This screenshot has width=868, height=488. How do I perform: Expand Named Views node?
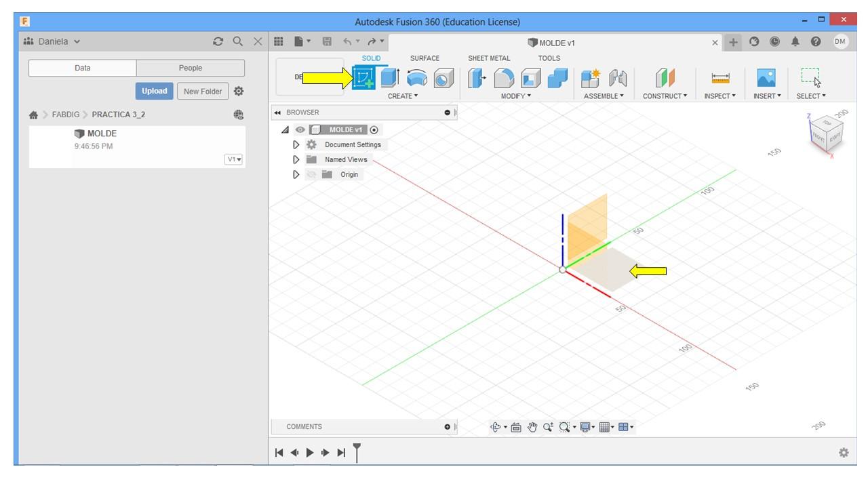pos(296,159)
